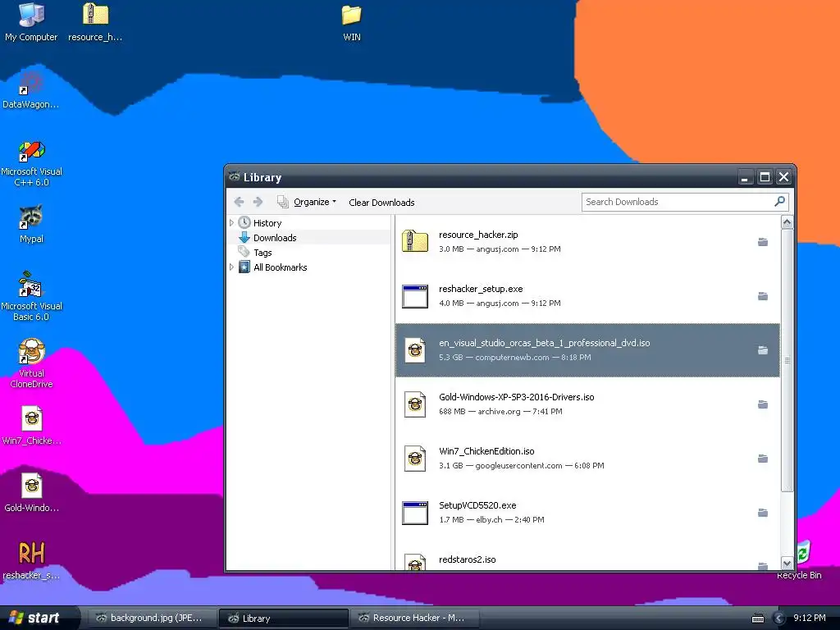The width and height of the screenshot is (840, 630).
Task: Click the downloads list scroll up arrow
Action: [787, 221]
